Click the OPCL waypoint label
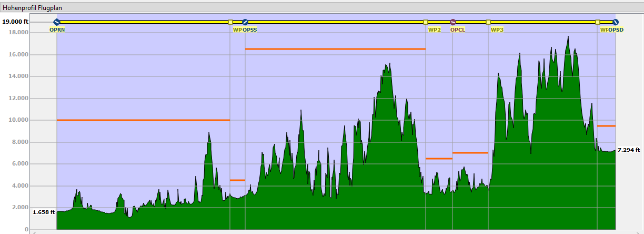 [x=458, y=30]
